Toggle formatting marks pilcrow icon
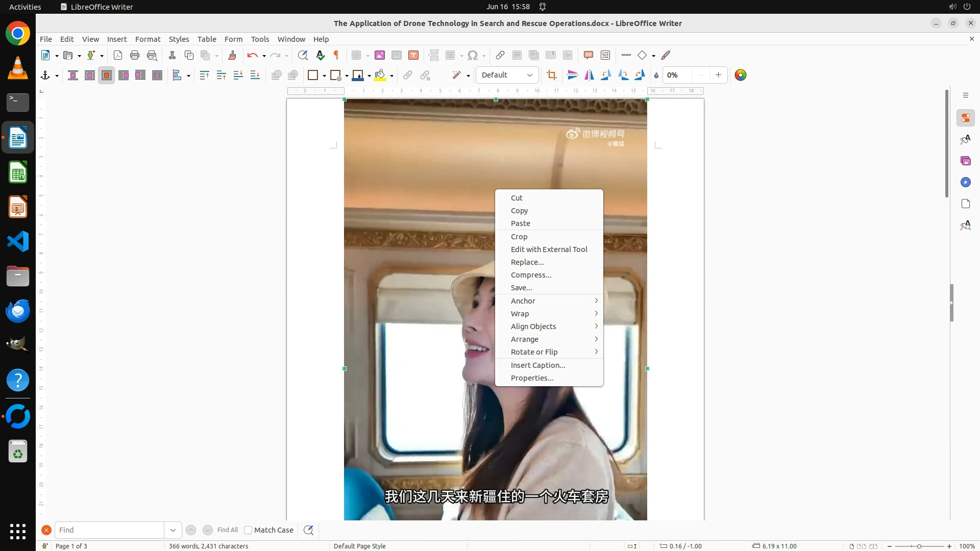 click(336, 55)
